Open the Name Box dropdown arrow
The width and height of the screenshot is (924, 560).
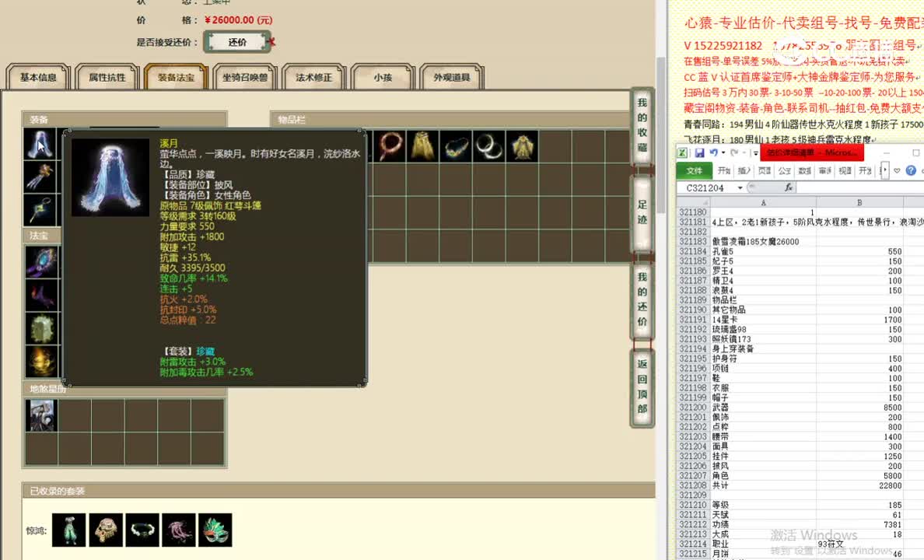[x=740, y=187]
